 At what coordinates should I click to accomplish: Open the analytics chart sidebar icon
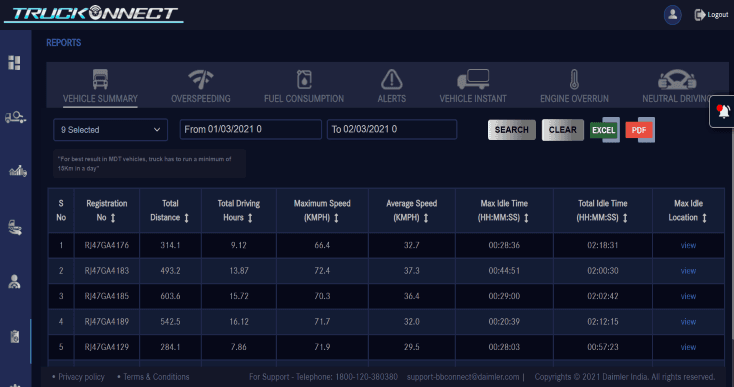18,171
